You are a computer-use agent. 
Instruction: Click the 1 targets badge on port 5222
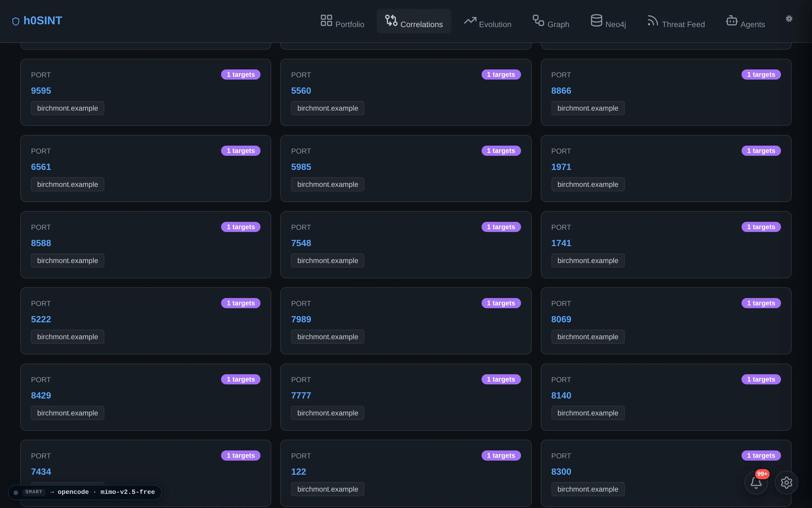point(240,303)
